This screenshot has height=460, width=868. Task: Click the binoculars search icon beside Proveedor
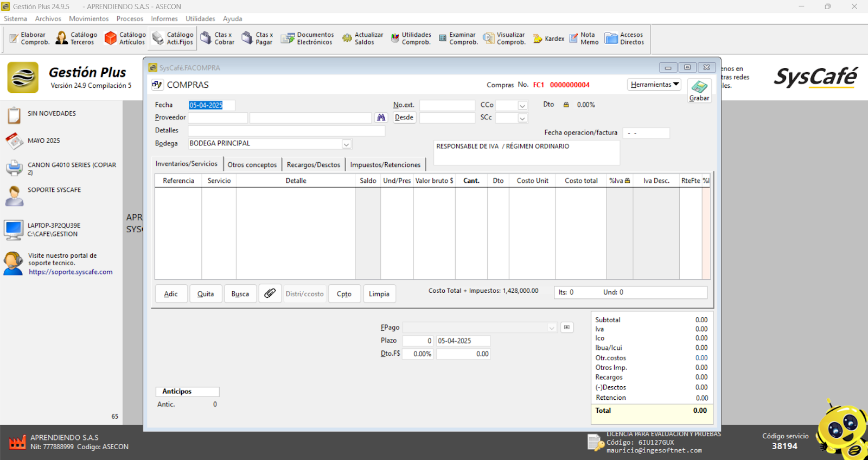381,118
